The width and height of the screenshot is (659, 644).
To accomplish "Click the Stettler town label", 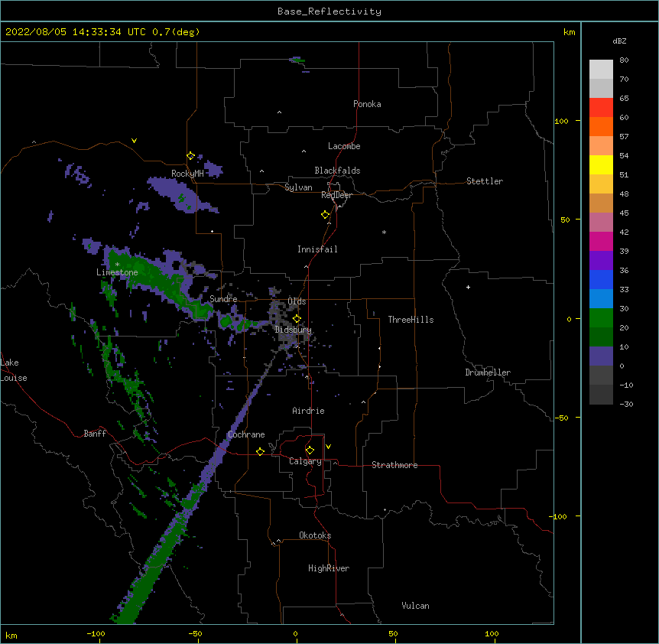I will (x=485, y=181).
